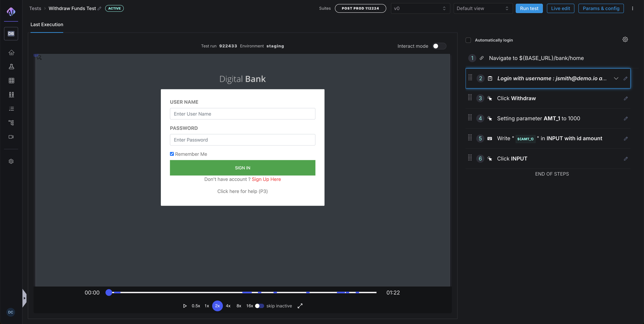Click the Run test button

click(529, 9)
